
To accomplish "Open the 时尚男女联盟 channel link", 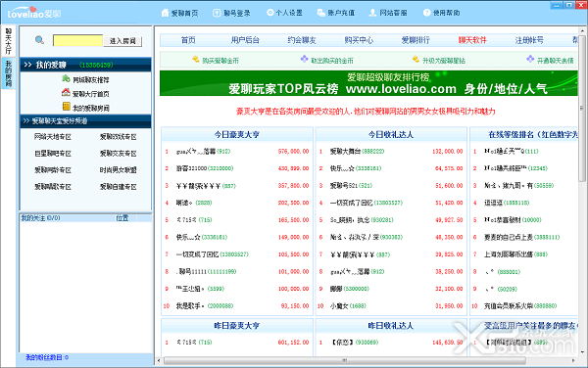I will [x=119, y=170].
